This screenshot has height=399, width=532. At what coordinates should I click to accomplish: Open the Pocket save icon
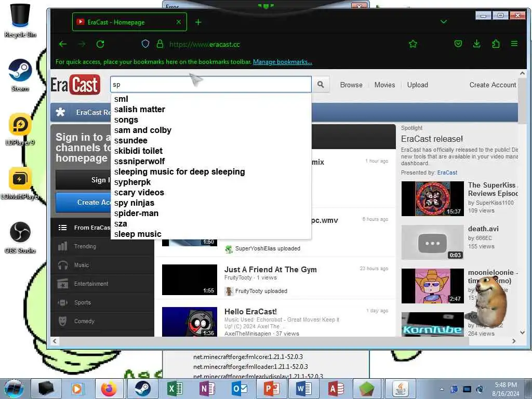[x=458, y=44]
